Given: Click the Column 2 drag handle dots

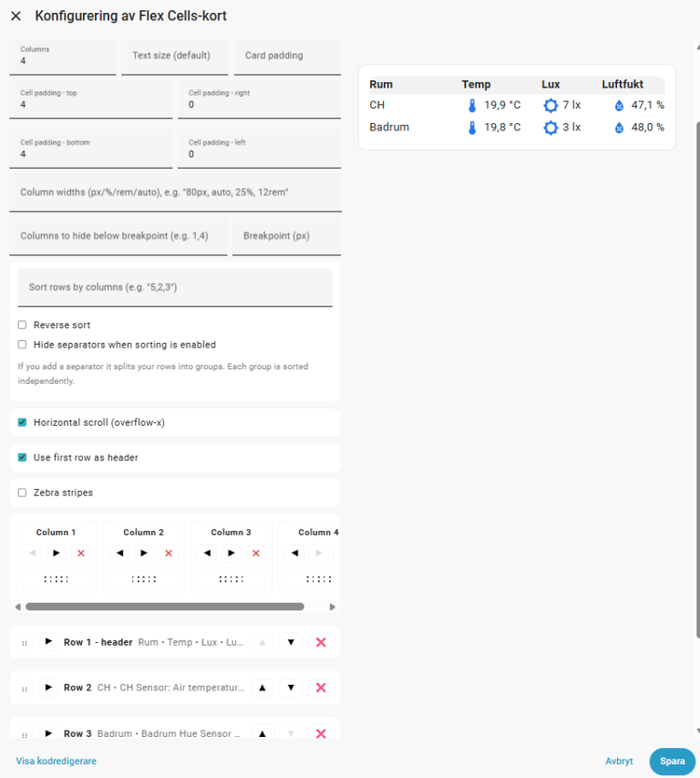Looking at the screenshot, I should tap(144, 579).
